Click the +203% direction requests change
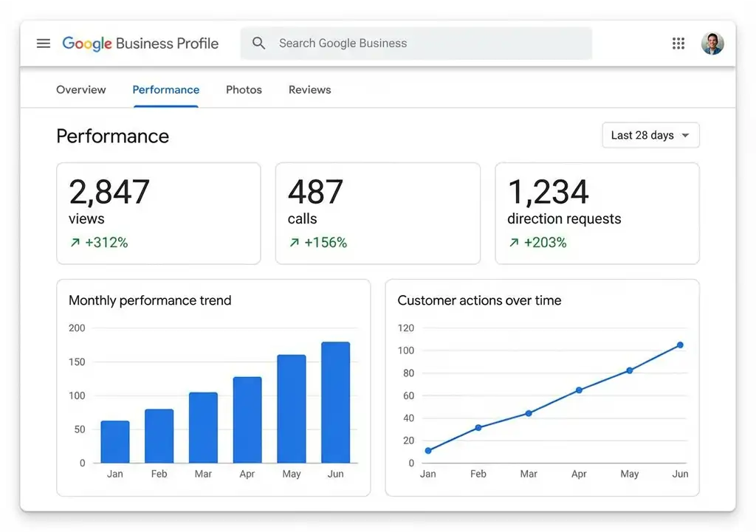Viewport: 756px width, 532px height. [545, 242]
